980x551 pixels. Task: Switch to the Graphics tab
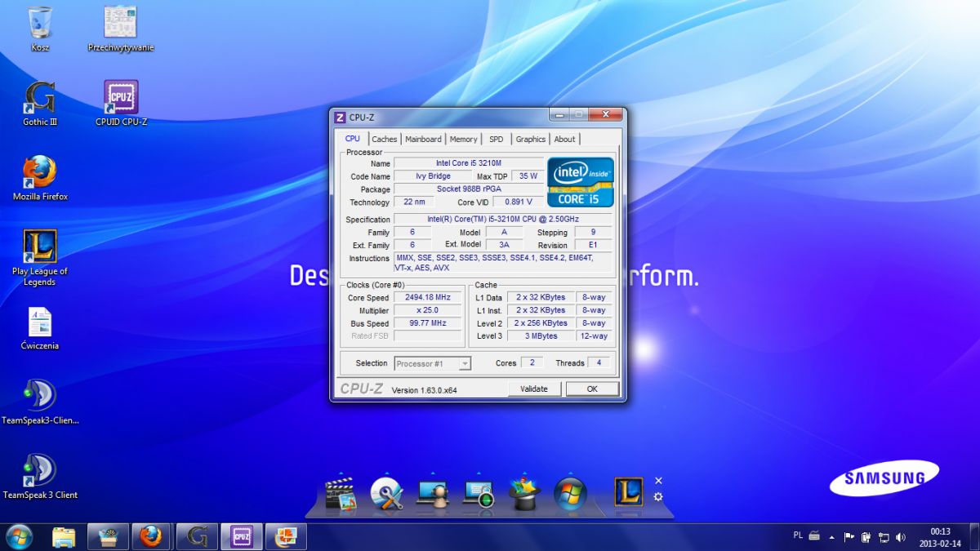click(x=531, y=140)
